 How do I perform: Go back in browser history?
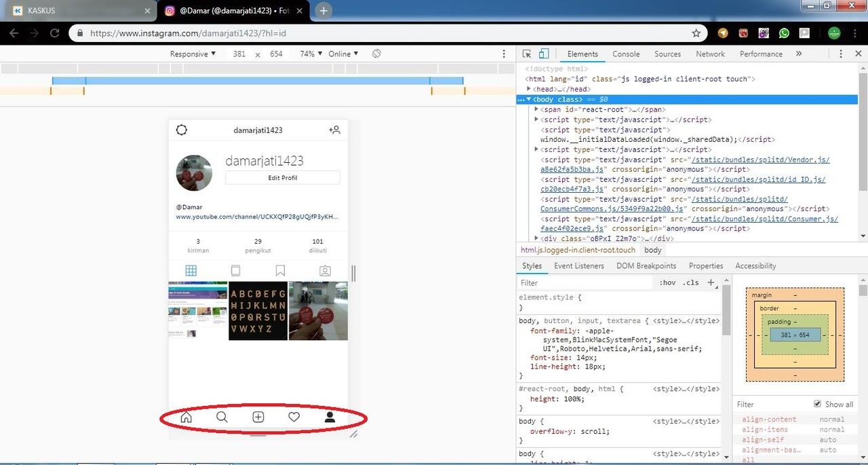[14, 33]
